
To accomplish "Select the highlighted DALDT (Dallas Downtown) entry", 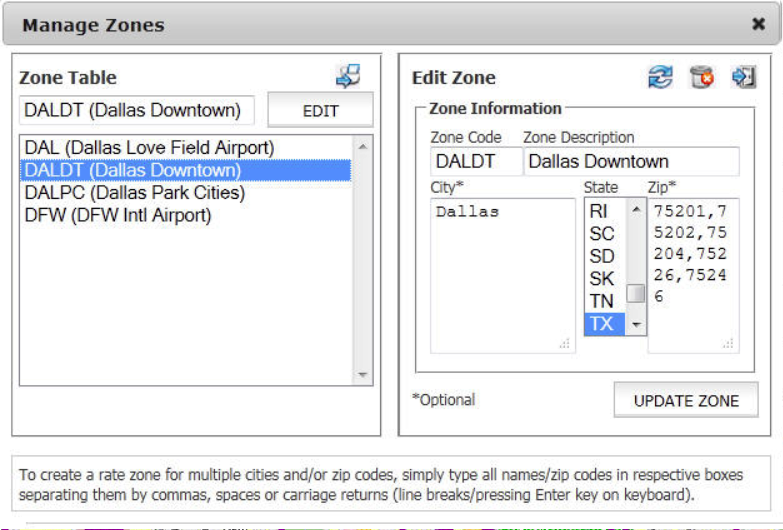I will (132, 170).
